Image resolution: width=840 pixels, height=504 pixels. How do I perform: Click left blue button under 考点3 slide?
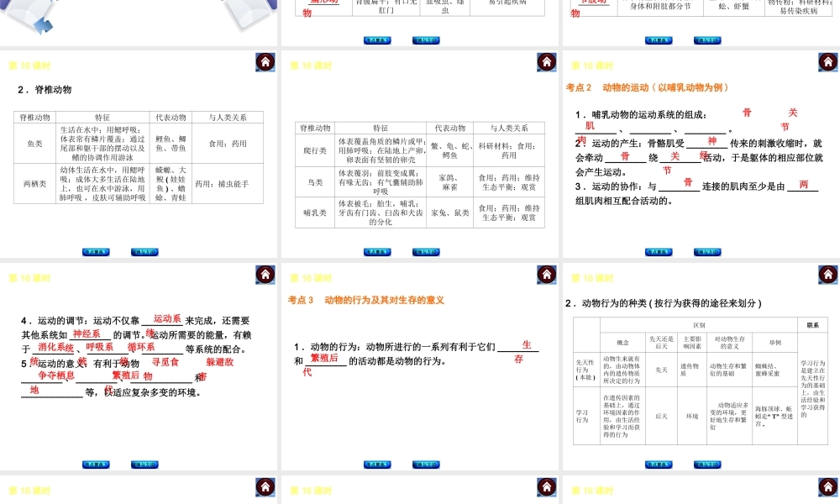point(377,465)
